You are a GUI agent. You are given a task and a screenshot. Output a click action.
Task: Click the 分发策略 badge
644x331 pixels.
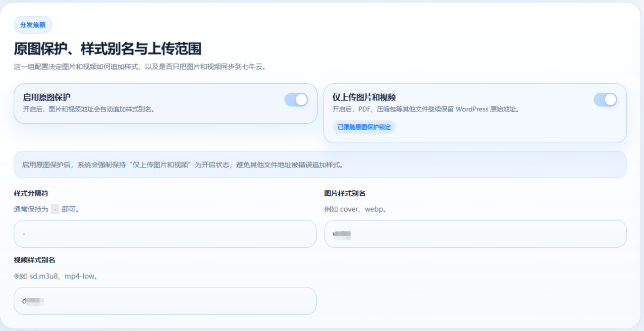[33, 25]
